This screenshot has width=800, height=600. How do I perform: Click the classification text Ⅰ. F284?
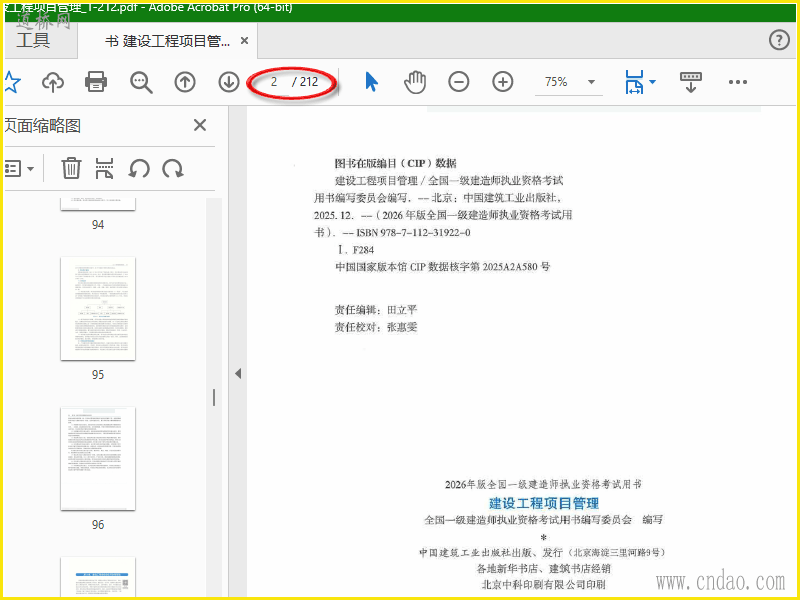[x=356, y=250]
